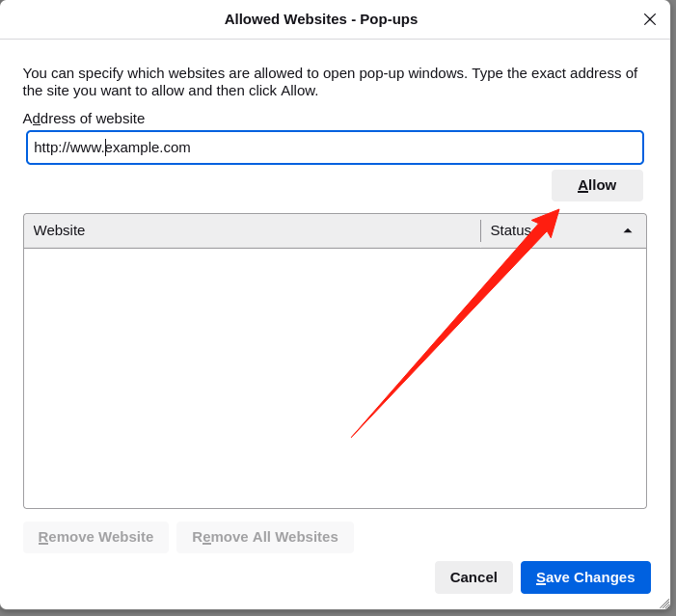The height and width of the screenshot is (616, 676).
Task: Click the Remove All Websites button
Action: click(x=264, y=537)
